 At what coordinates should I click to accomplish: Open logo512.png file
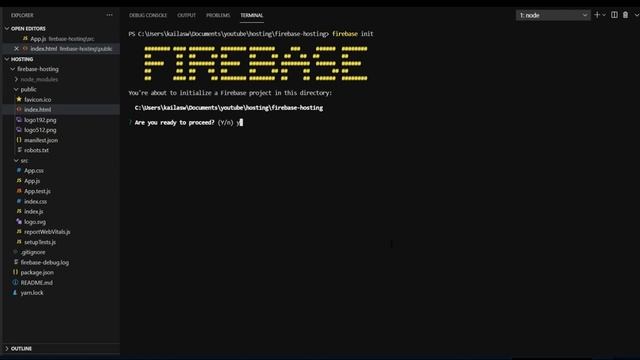point(40,130)
